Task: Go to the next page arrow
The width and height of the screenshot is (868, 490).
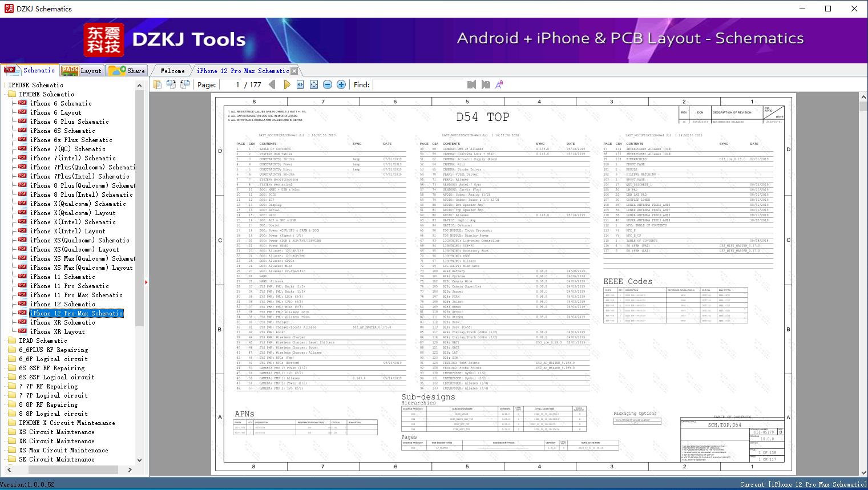Action: coord(286,84)
